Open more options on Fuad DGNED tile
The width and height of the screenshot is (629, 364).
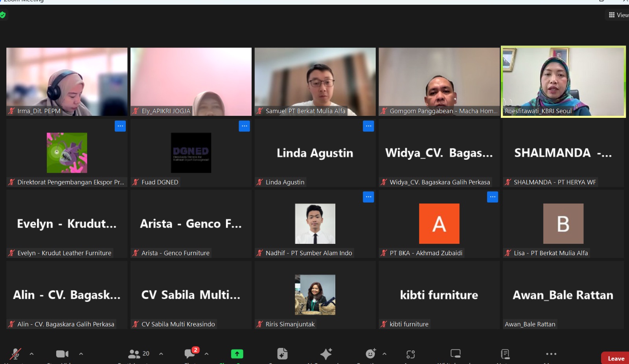pos(245,126)
